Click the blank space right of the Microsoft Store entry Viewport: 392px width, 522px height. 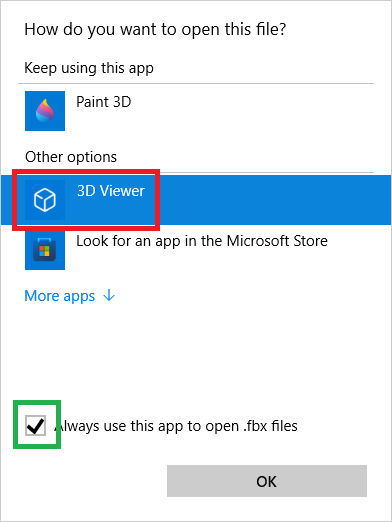358,250
